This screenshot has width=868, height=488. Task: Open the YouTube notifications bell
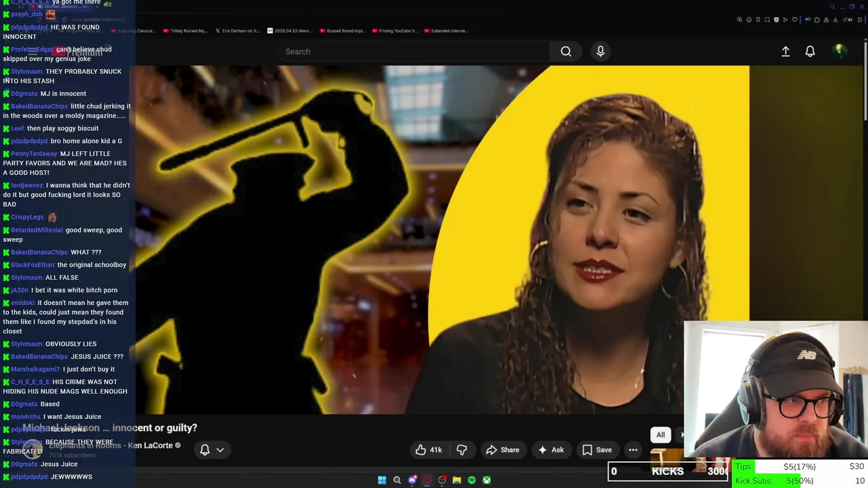810,52
